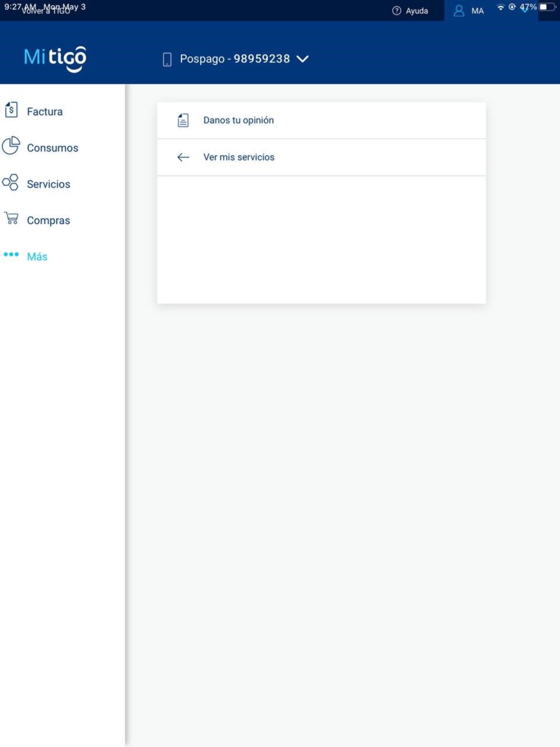
Task: Click the Consumos pie chart icon
Action: coord(11,146)
